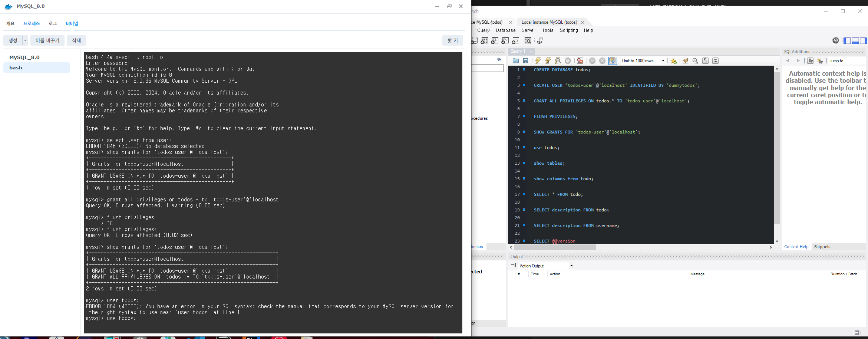Click the Jump to field in SQL Additions
The image size is (868, 339).
(847, 61)
